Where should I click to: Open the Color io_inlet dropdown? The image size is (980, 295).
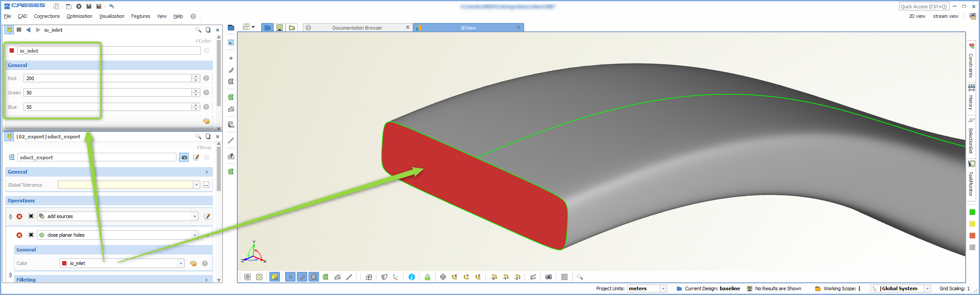(x=181, y=263)
